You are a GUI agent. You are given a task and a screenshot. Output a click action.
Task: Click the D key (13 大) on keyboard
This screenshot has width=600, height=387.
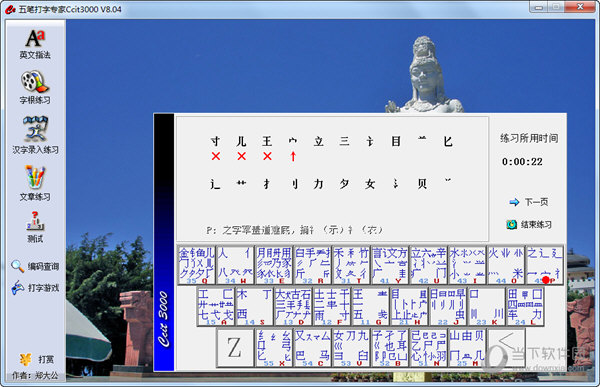click(293, 307)
